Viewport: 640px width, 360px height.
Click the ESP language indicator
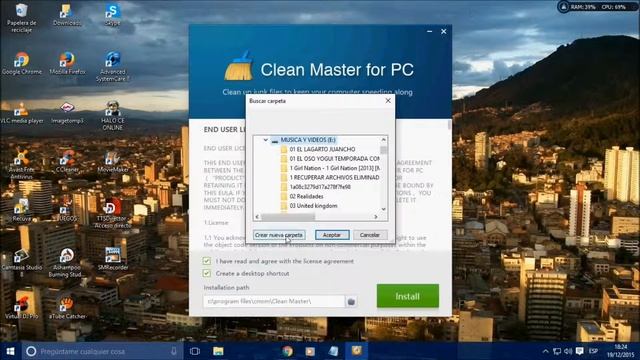(x=593, y=351)
